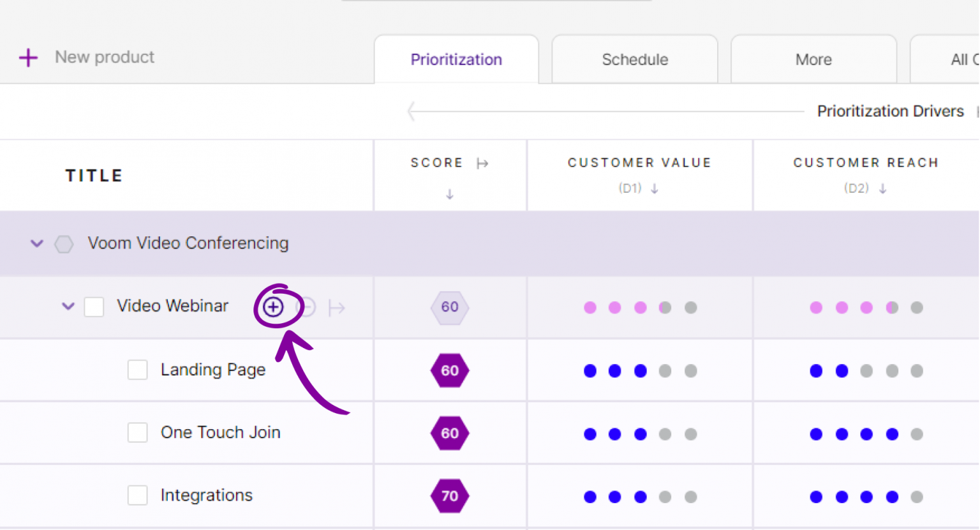Check the Landing Page checkbox
Image resolution: width=980 pixels, height=530 pixels.
pos(138,370)
